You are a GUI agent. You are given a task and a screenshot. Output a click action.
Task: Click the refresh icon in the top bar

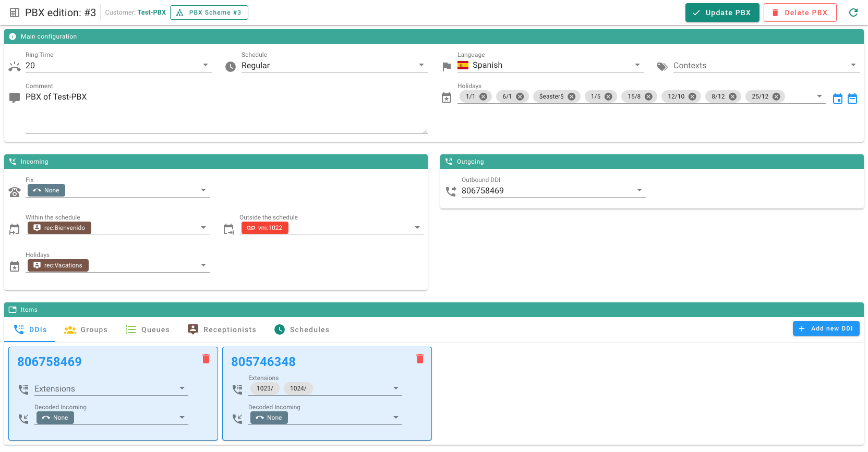click(x=853, y=13)
